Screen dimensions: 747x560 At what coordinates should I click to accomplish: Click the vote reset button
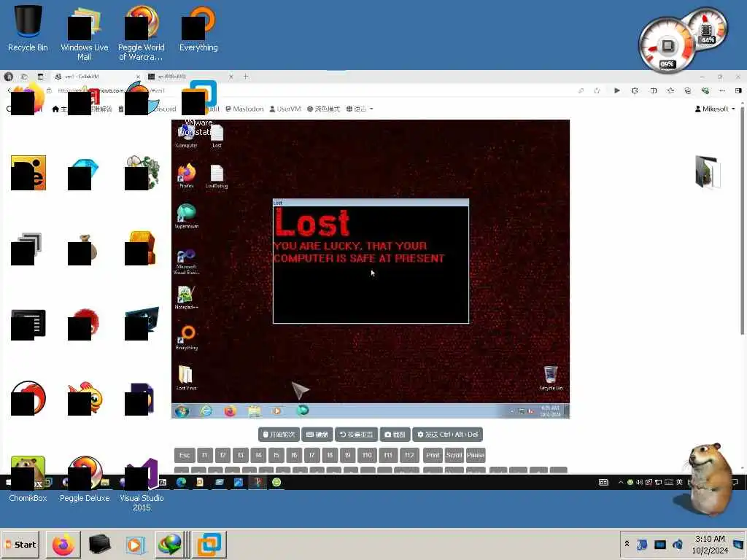tap(356, 435)
